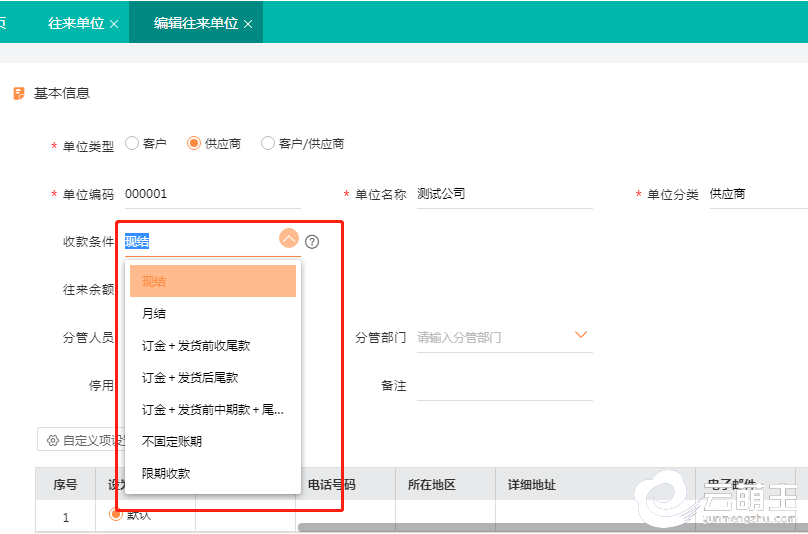This screenshot has width=808, height=534.
Task: Select the 供应商 radio button
Action: 194,143
